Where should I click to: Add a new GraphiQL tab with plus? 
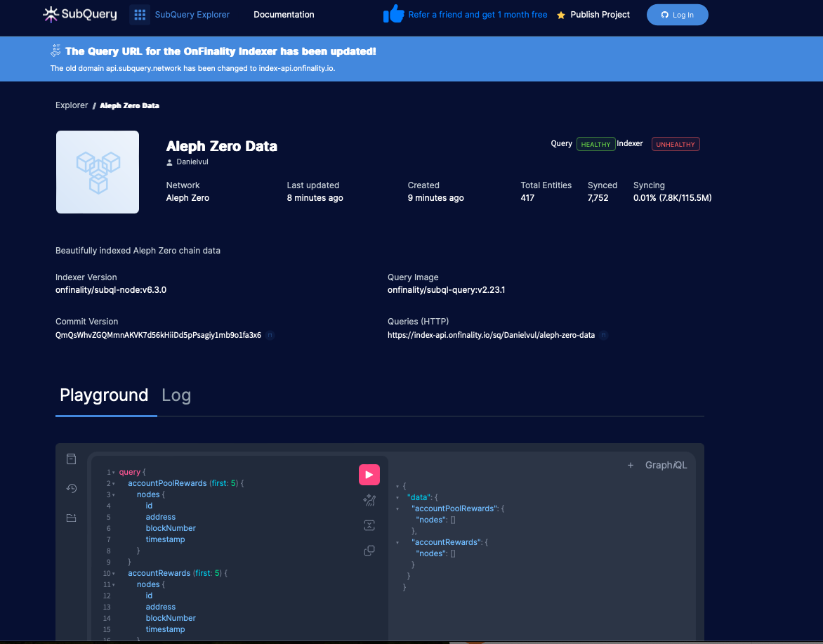631,465
